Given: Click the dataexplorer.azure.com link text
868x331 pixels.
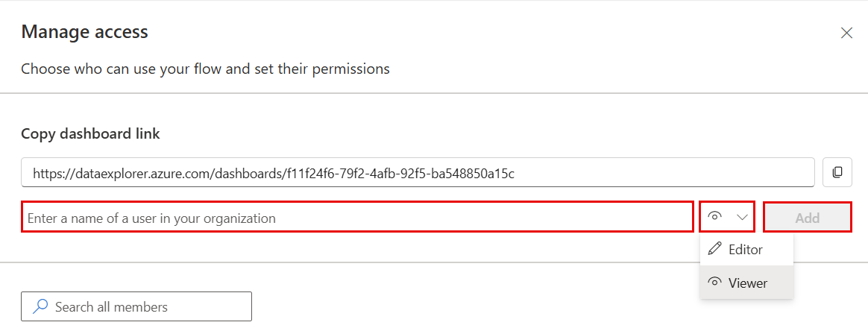Looking at the screenshot, I should pos(273,174).
